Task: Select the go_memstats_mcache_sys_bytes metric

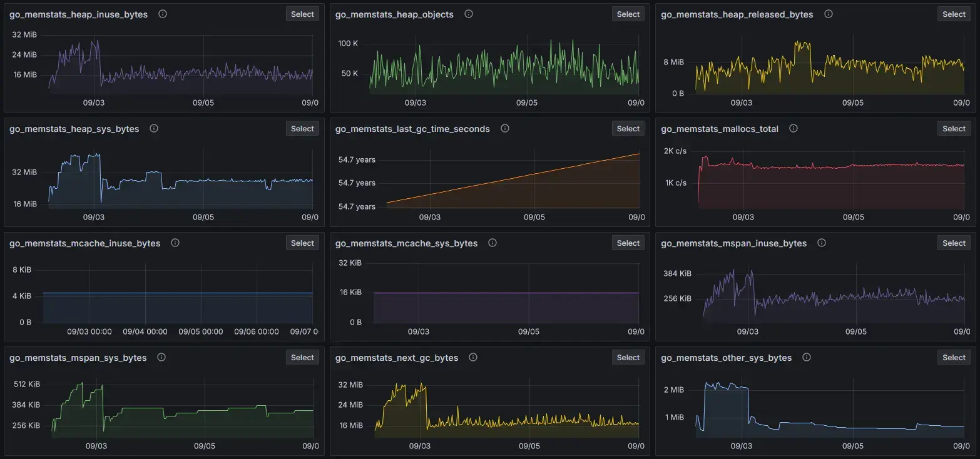Action: [x=628, y=243]
